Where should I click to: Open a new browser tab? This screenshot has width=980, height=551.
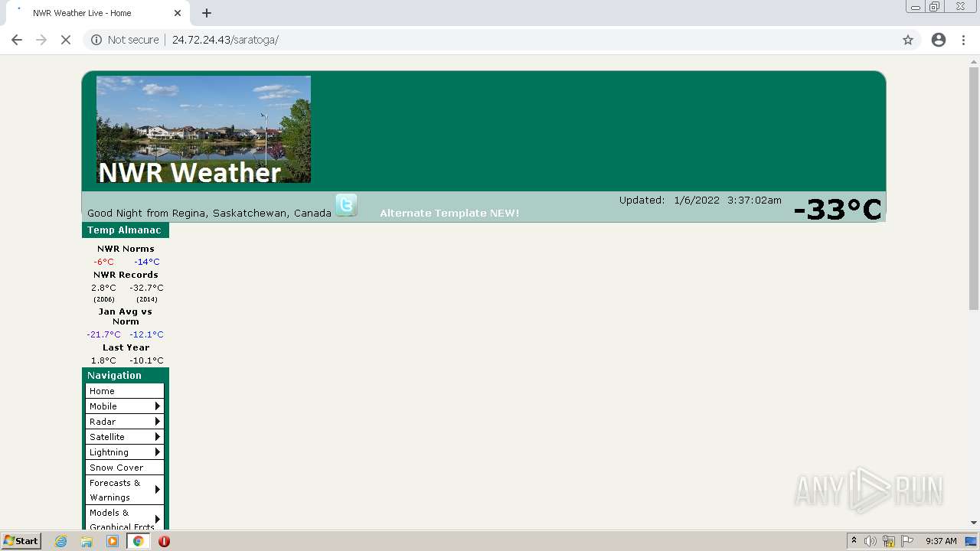207,13
